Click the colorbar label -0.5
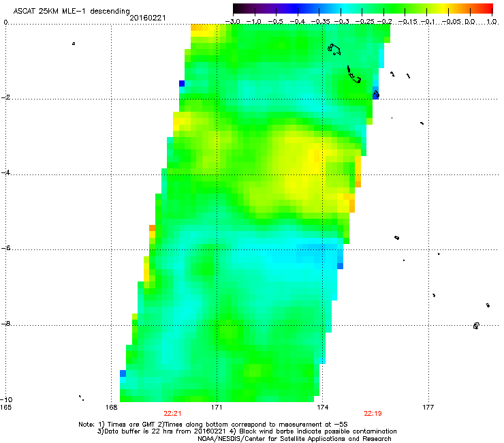 276,22
